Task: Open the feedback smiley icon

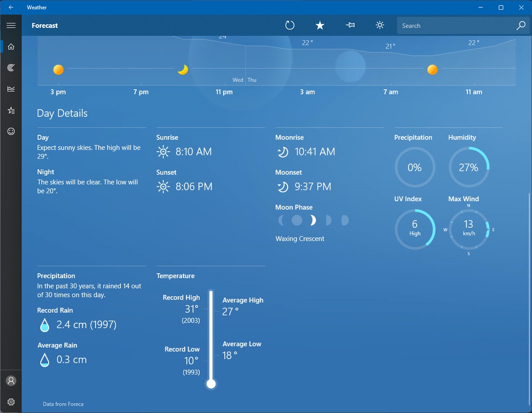Action: tap(11, 131)
